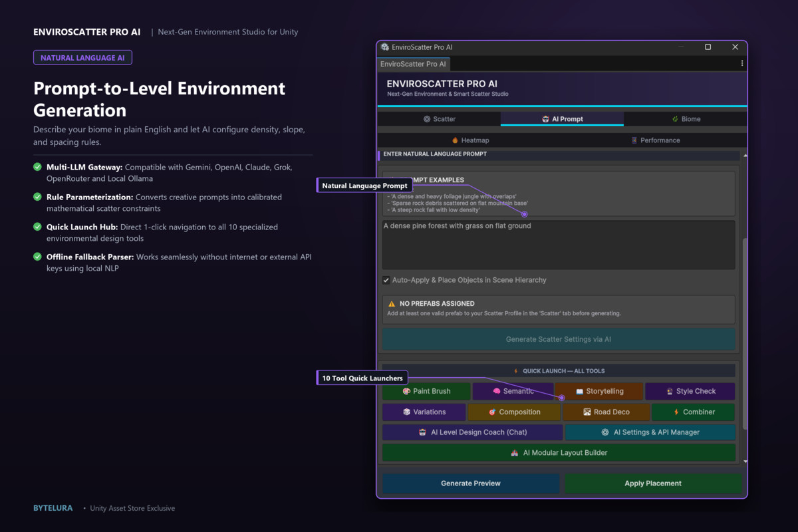This screenshot has height=532, width=798.
Task: Close the EnviroScatter Pro AI window
Action: (735, 47)
